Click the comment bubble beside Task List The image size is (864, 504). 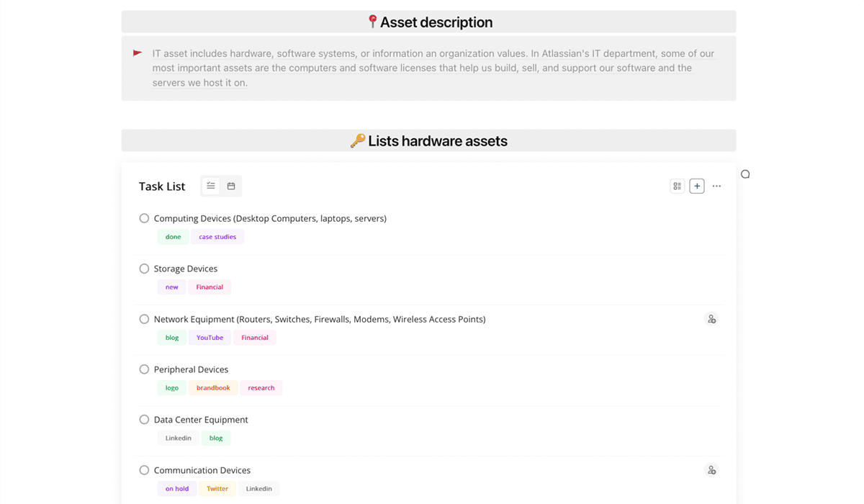point(745,174)
